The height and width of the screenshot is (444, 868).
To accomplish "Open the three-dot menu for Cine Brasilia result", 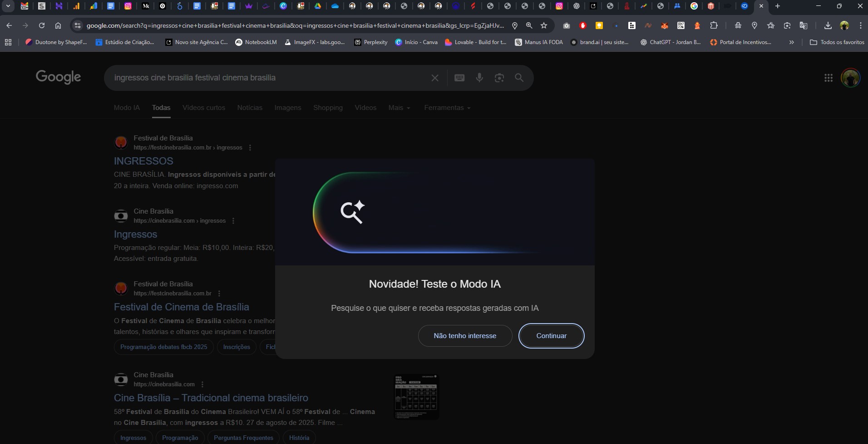I will point(233,220).
